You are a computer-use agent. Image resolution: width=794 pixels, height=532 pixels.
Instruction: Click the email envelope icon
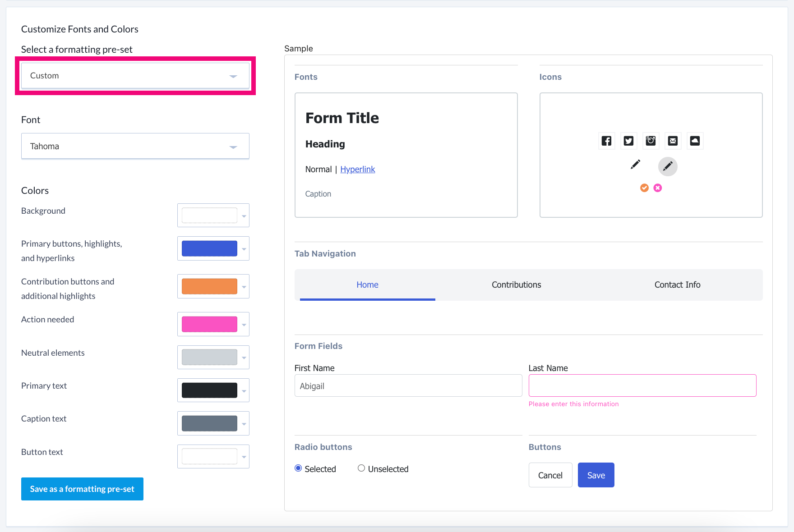(673, 141)
